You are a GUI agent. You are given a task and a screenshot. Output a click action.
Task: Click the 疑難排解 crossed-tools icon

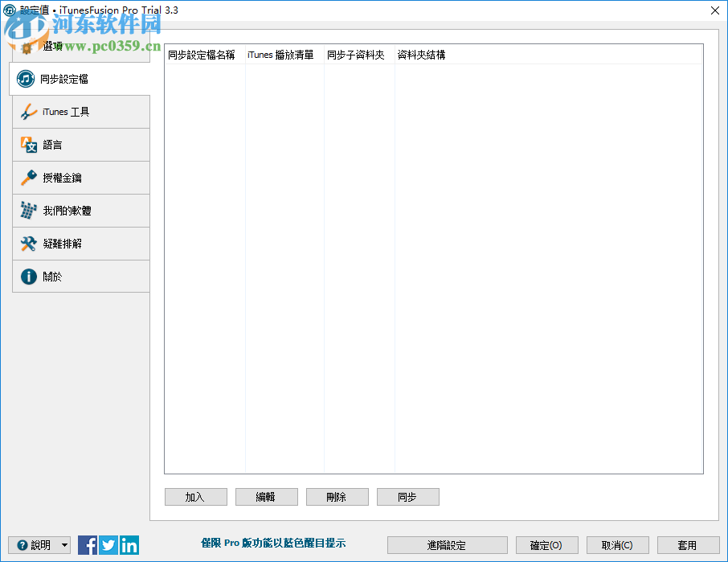(x=28, y=244)
